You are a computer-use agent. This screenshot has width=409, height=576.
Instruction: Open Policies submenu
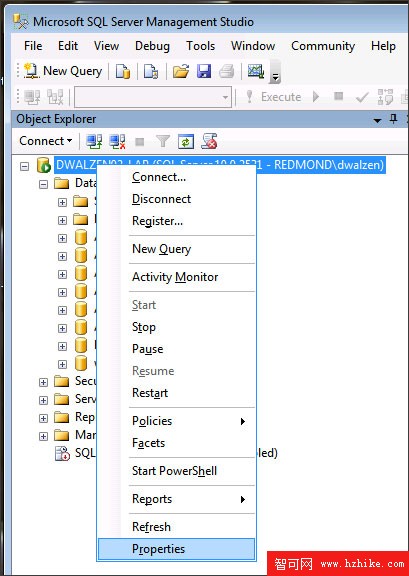click(x=176, y=421)
